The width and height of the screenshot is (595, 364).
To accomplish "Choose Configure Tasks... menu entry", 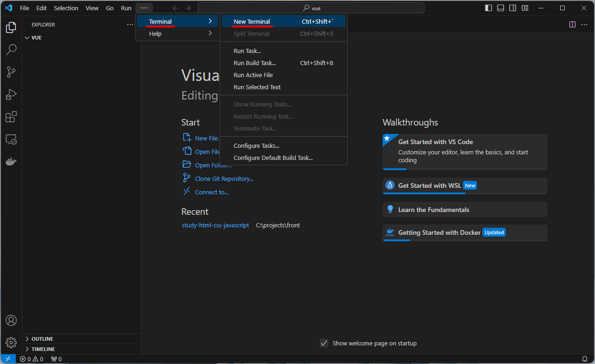I will pos(284,146).
